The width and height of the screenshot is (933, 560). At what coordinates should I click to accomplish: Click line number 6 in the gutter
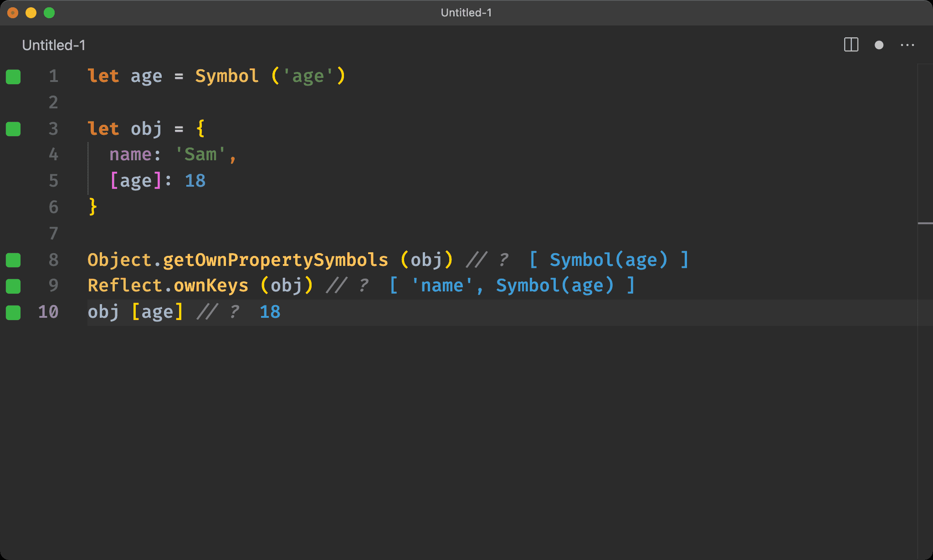click(53, 207)
